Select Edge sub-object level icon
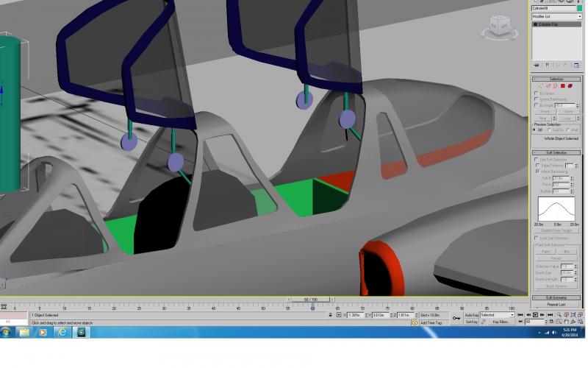The image size is (588, 368). [548, 85]
